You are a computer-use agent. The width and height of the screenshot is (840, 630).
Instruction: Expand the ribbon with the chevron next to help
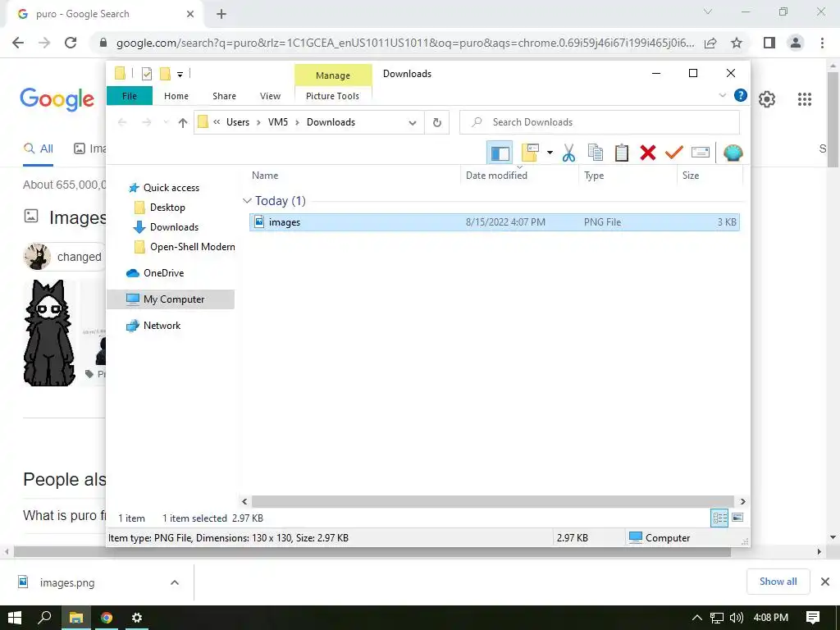click(722, 95)
